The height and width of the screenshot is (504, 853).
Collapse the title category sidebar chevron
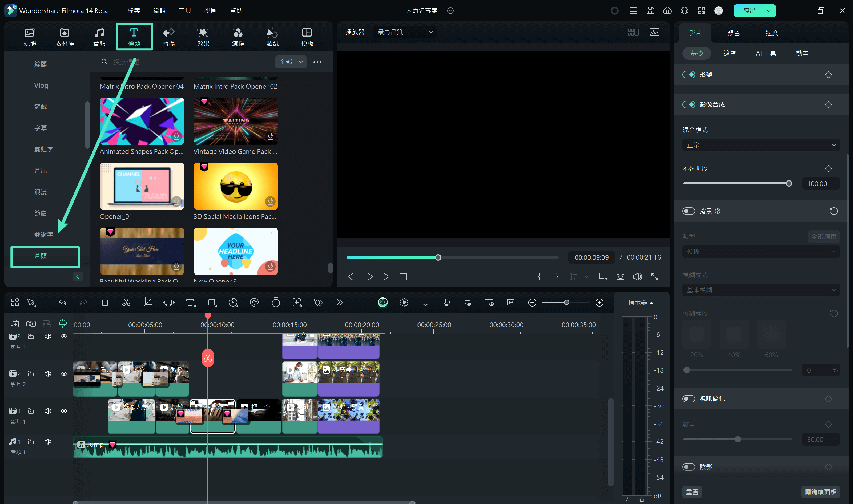[77, 276]
